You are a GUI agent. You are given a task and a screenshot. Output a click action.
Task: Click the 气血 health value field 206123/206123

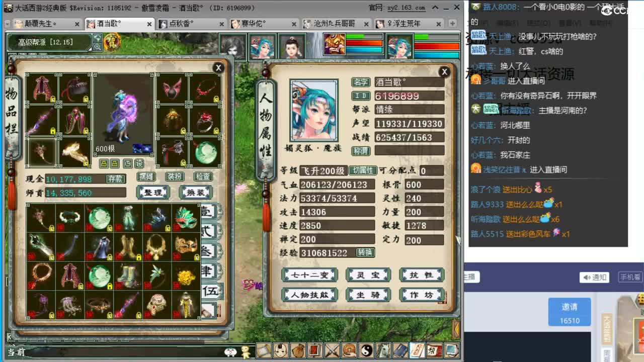tap(337, 185)
